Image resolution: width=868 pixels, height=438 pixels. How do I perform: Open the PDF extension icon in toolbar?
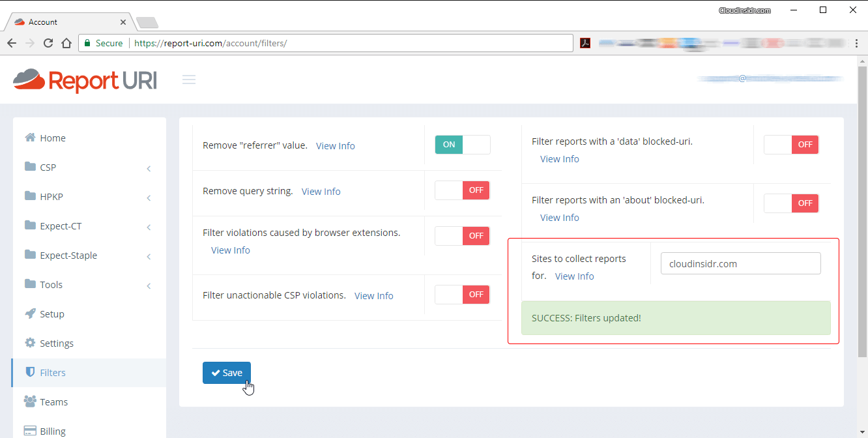[x=585, y=43]
